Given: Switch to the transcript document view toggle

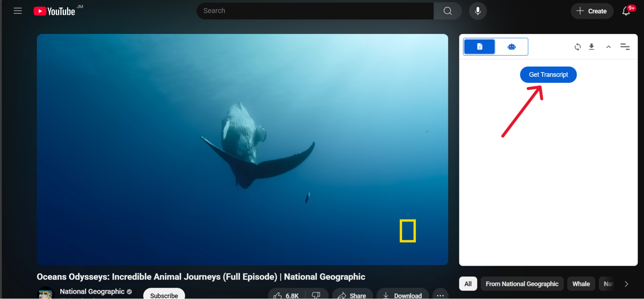Looking at the screenshot, I should coord(479,47).
